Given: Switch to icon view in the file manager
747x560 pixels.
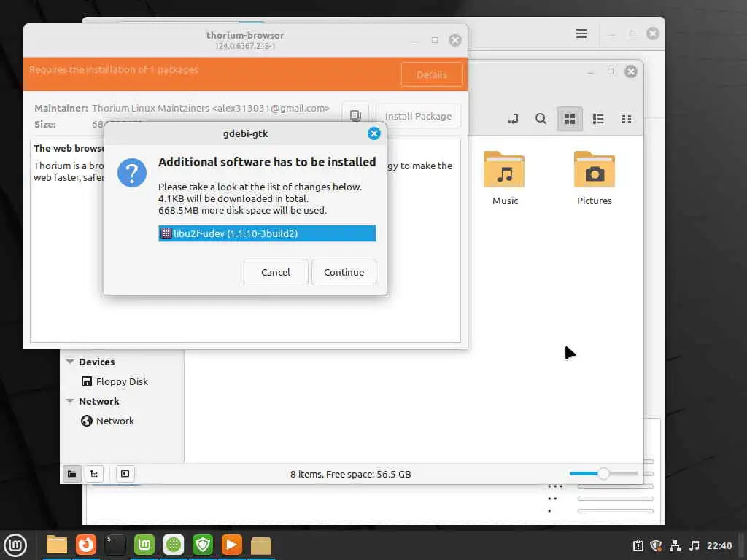Looking at the screenshot, I should pos(570,119).
